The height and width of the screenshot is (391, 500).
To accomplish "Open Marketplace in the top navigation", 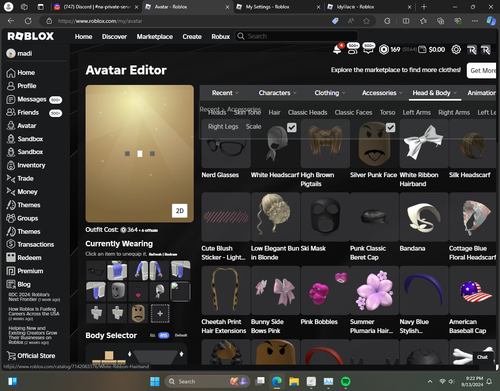I will click(x=155, y=37).
